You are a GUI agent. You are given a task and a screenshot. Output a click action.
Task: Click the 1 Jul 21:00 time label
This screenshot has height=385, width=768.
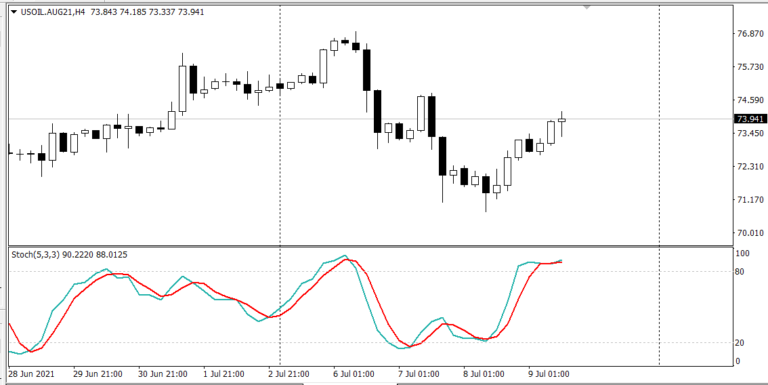pos(225,374)
